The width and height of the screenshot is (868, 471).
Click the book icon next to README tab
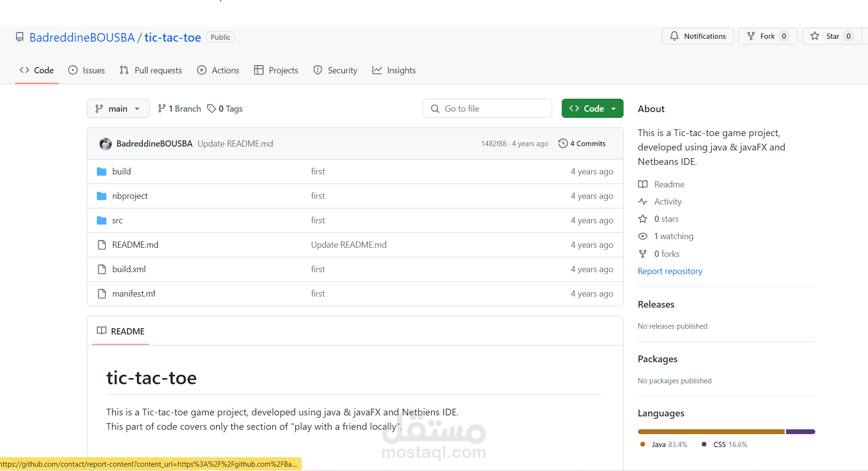[102, 331]
